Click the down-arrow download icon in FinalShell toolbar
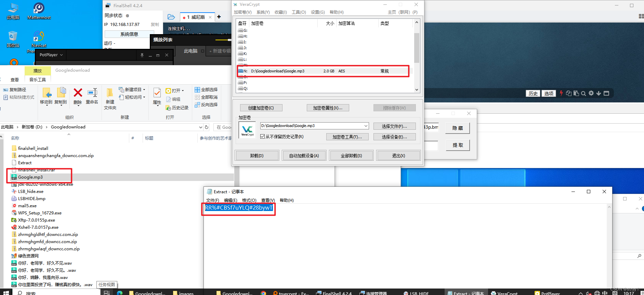Image resolution: width=644 pixels, height=295 pixels. pyautogui.click(x=599, y=93)
